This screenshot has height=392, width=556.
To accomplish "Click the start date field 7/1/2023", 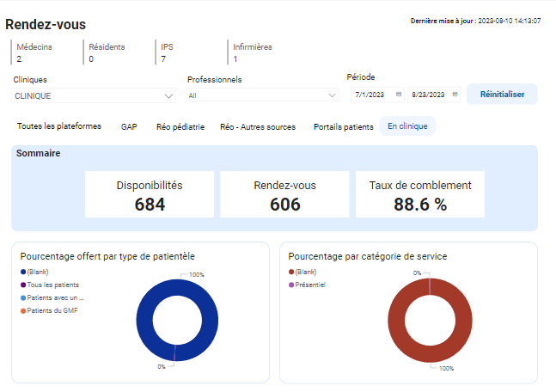I will (377, 95).
